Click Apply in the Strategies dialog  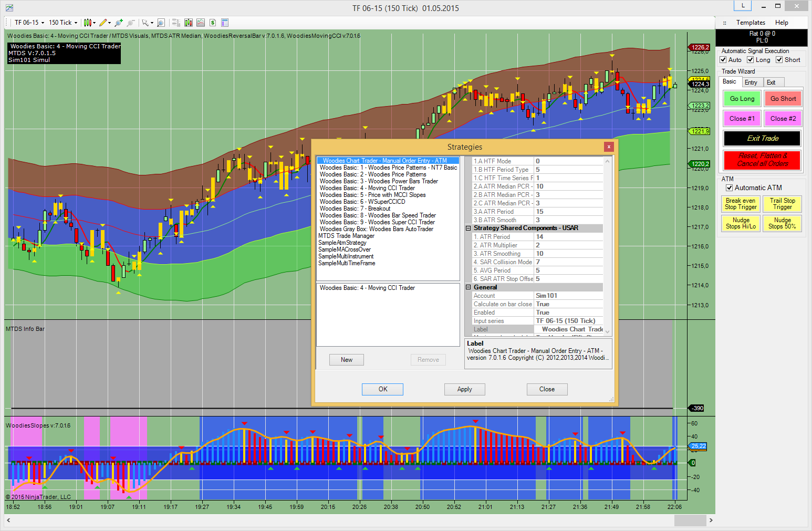tap(464, 389)
